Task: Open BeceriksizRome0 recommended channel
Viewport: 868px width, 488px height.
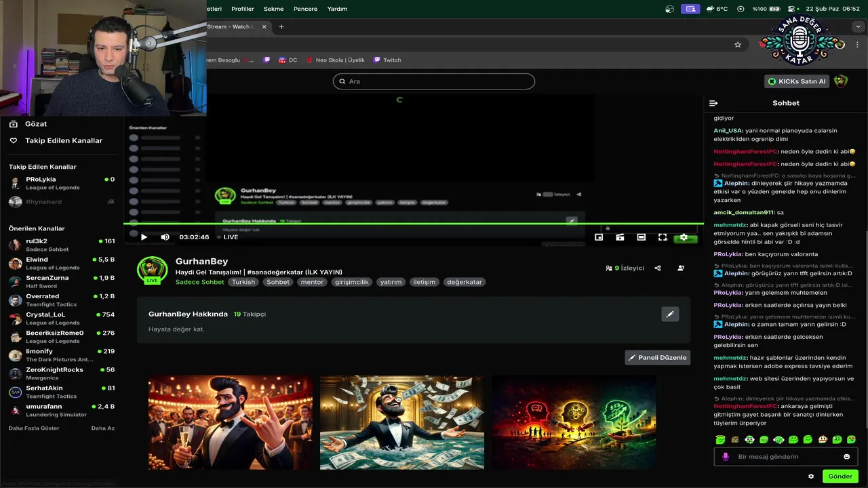Action: tap(61, 337)
